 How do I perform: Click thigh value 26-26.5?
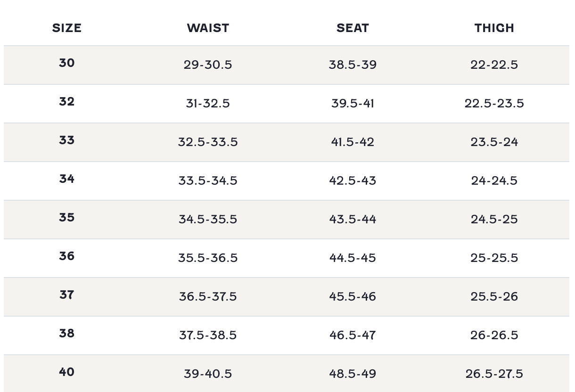pyautogui.click(x=494, y=335)
